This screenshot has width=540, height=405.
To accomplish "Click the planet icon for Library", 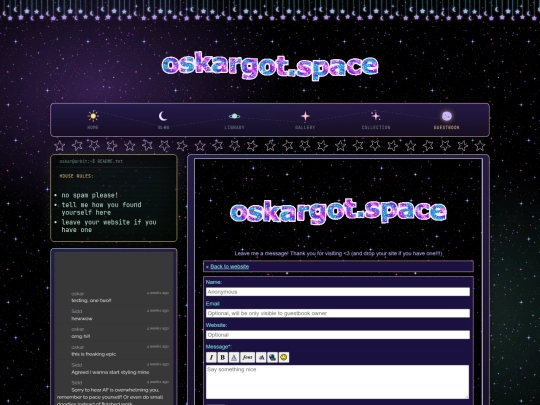I will coord(235,116).
